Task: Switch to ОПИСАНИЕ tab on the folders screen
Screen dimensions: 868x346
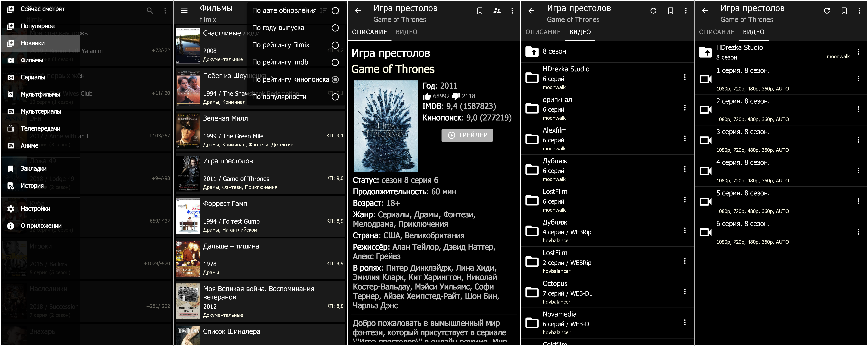Action: [x=543, y=32]
